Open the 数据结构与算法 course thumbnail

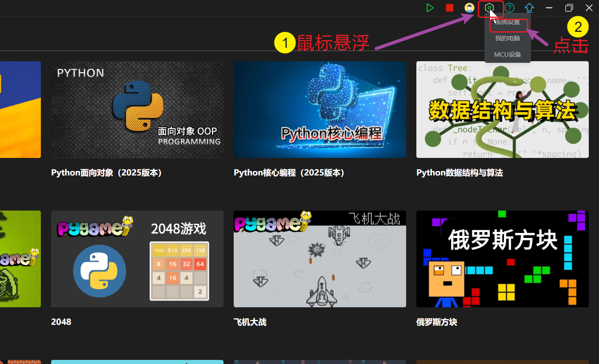pyautogui.click(x=503, y=109)
